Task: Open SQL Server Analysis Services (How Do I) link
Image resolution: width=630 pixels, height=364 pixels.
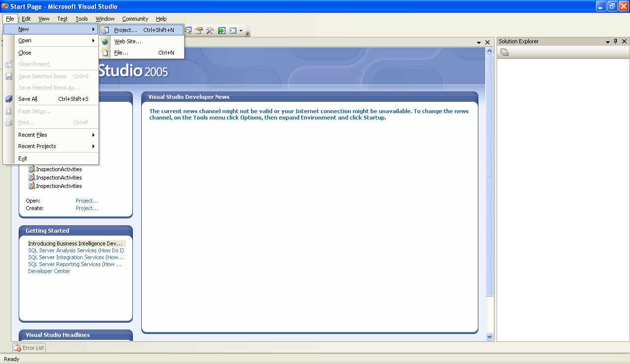Action: point(76,250)
